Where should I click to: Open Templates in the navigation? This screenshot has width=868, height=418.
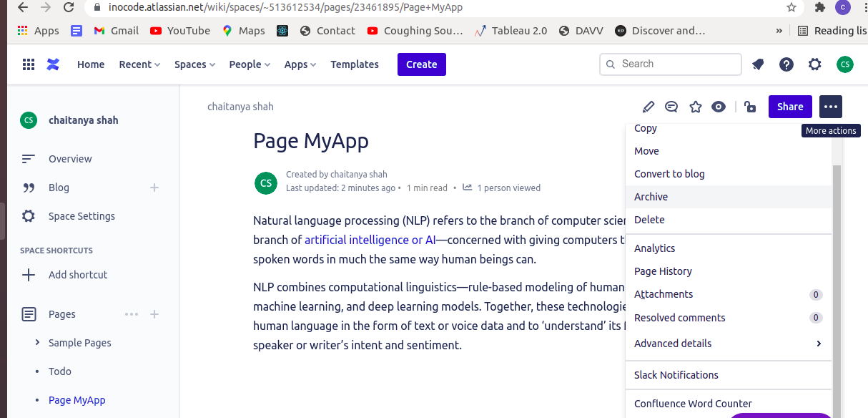[x=355, y=64]
